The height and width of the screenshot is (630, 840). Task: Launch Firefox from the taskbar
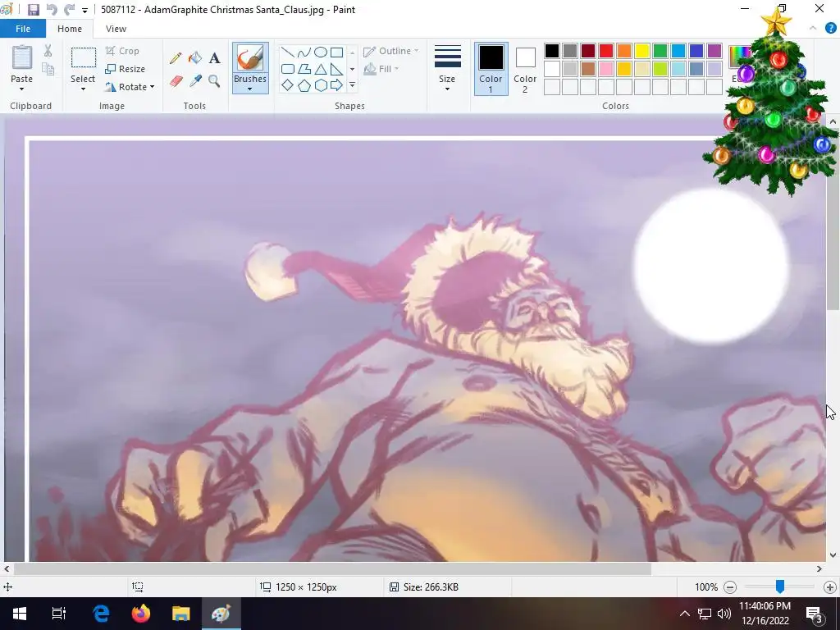click(141, 614)
